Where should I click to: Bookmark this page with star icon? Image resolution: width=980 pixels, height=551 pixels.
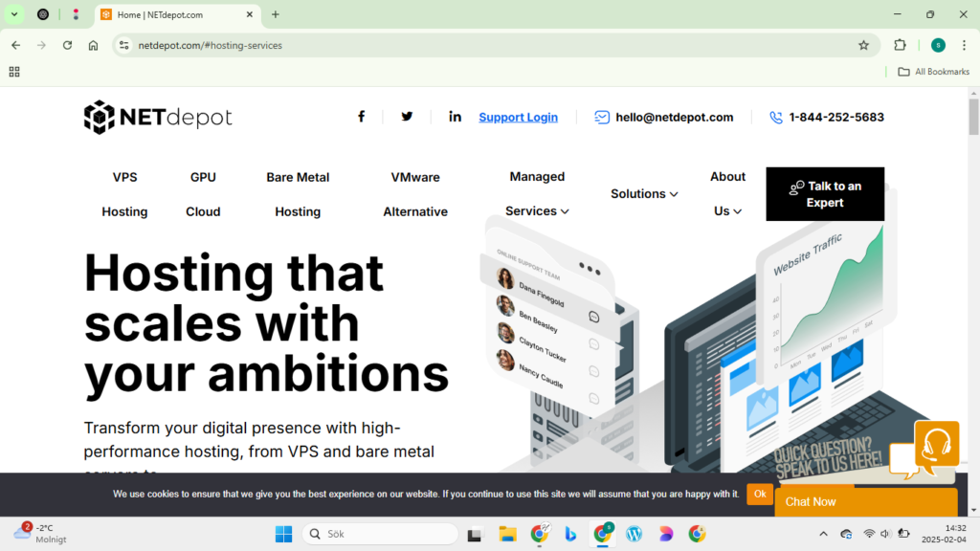coord(864,45)
